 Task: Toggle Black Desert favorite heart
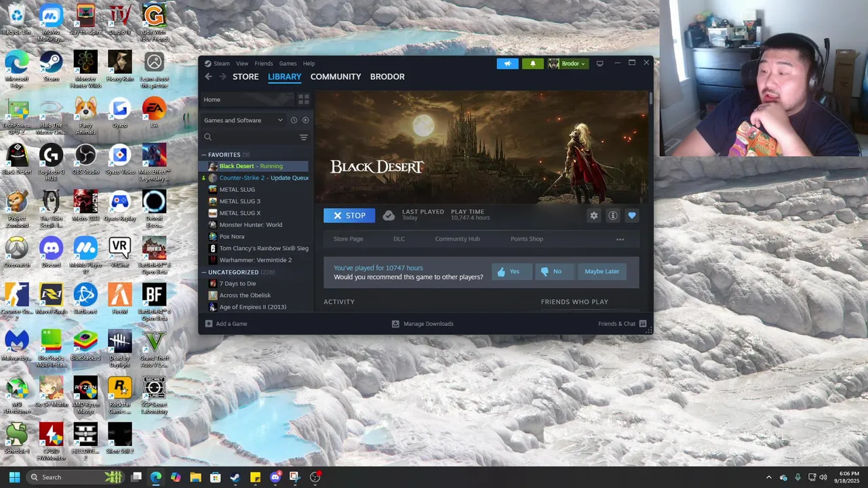point(632,216)
